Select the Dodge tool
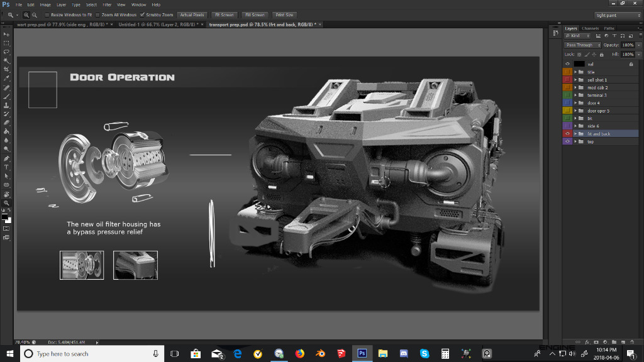Image resolution: width=644 pixels, height=362 pixels. tap(6, 150)
